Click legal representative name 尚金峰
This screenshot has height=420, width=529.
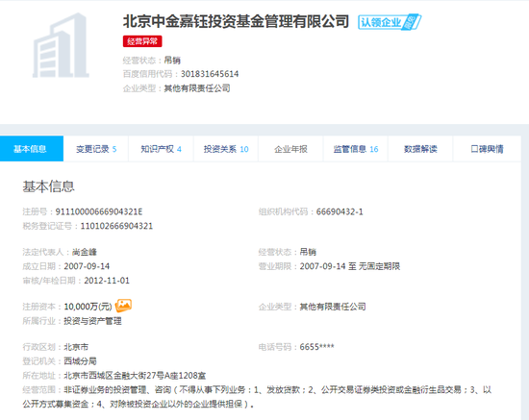(85, 252)
